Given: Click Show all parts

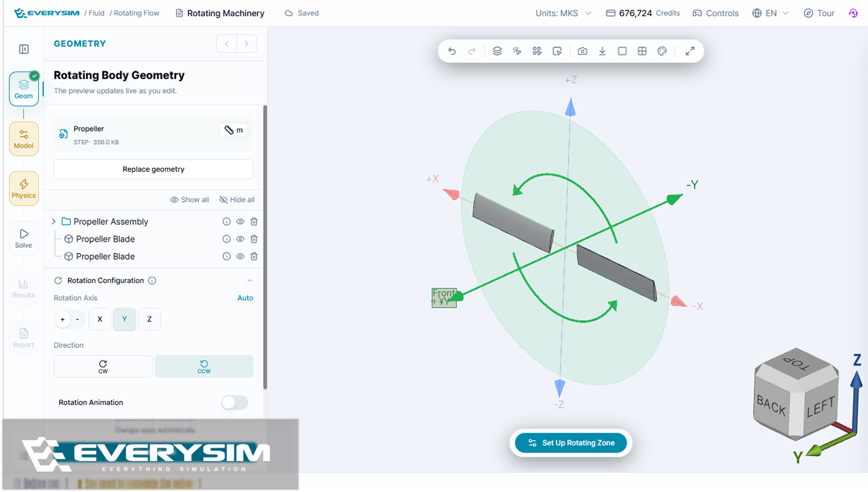Looking at the screenshot, I should coord(190,200).
